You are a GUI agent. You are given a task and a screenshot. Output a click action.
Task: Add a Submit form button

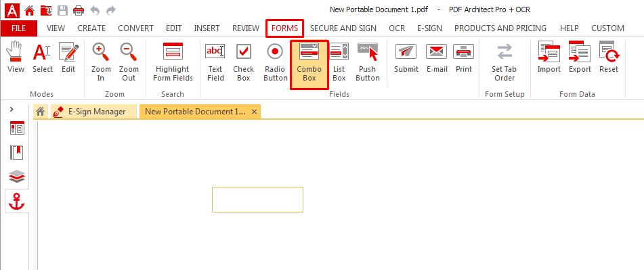coord(406,58)
